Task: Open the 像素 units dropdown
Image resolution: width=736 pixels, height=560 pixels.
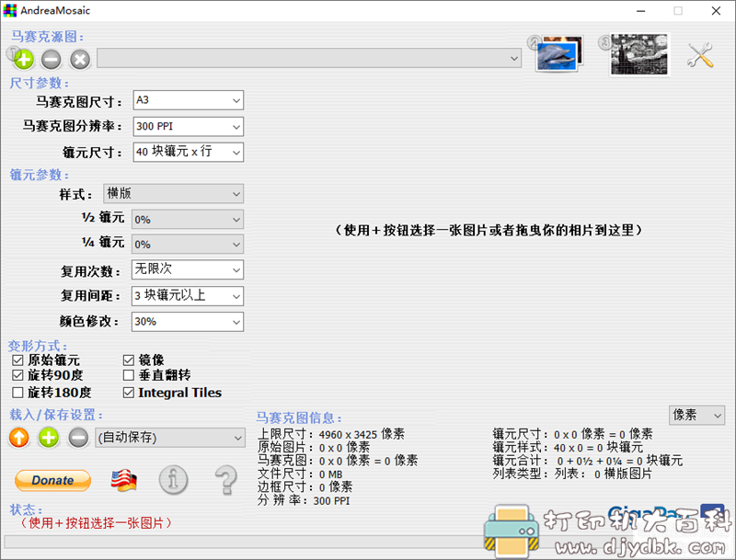Action: [x=696, y=415]
